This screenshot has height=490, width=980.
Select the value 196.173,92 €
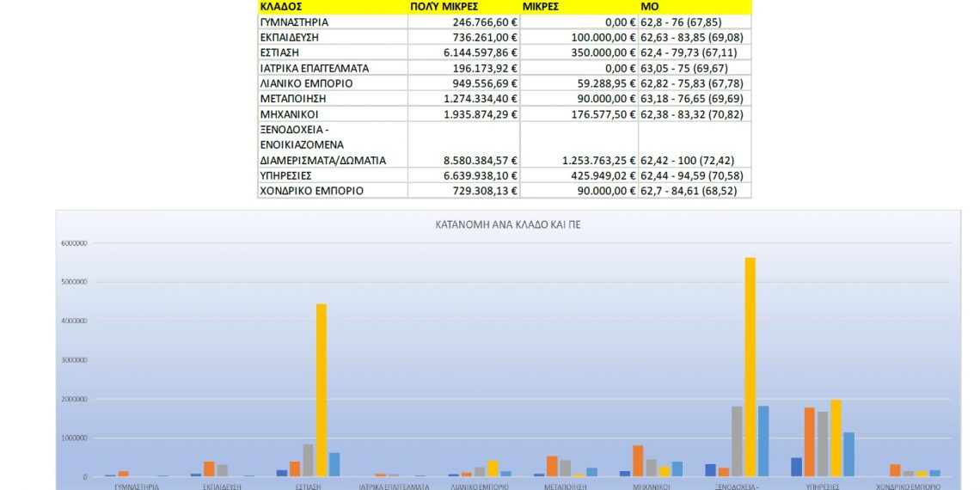487,68
